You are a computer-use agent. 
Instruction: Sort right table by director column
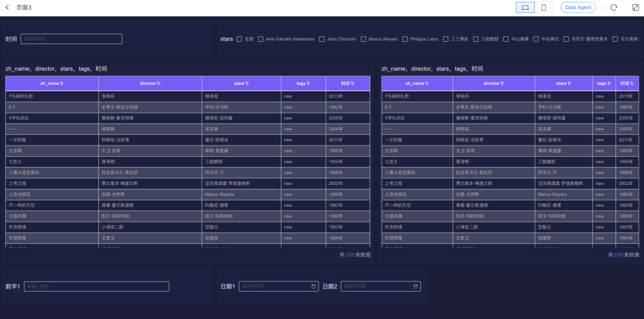click(502, 83)
